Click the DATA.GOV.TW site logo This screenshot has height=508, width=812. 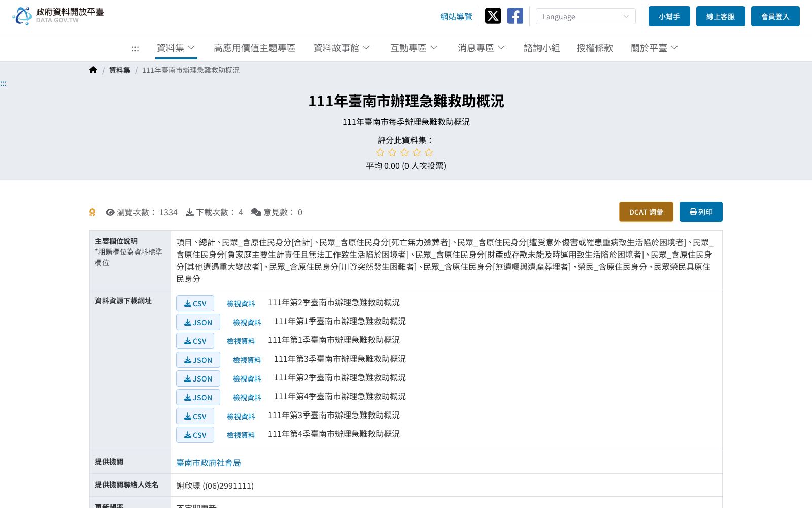pyautogui.click(x=58, y=16)
